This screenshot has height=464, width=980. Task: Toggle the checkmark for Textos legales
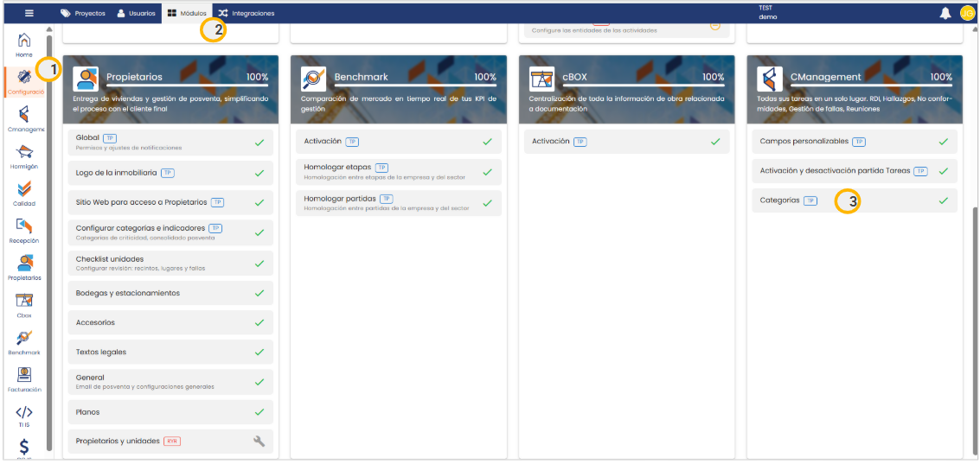tap(259, 353)
